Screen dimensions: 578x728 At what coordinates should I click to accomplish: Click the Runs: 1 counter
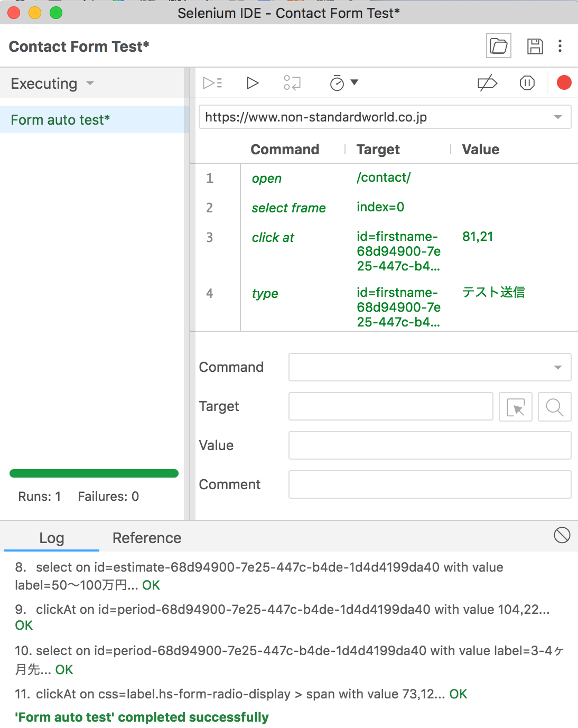[40, 497]
